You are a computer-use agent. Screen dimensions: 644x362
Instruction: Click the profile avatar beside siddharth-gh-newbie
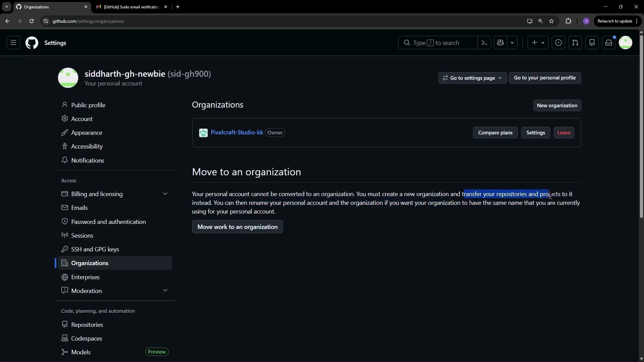68,78
